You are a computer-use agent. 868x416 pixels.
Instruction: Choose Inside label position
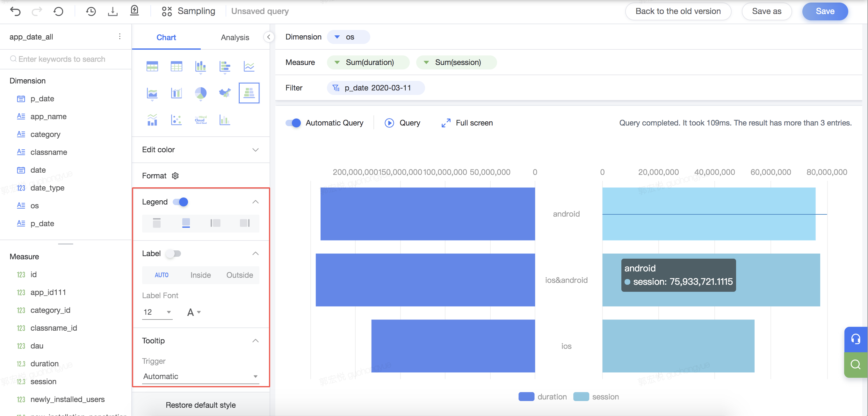pos(201,275)
